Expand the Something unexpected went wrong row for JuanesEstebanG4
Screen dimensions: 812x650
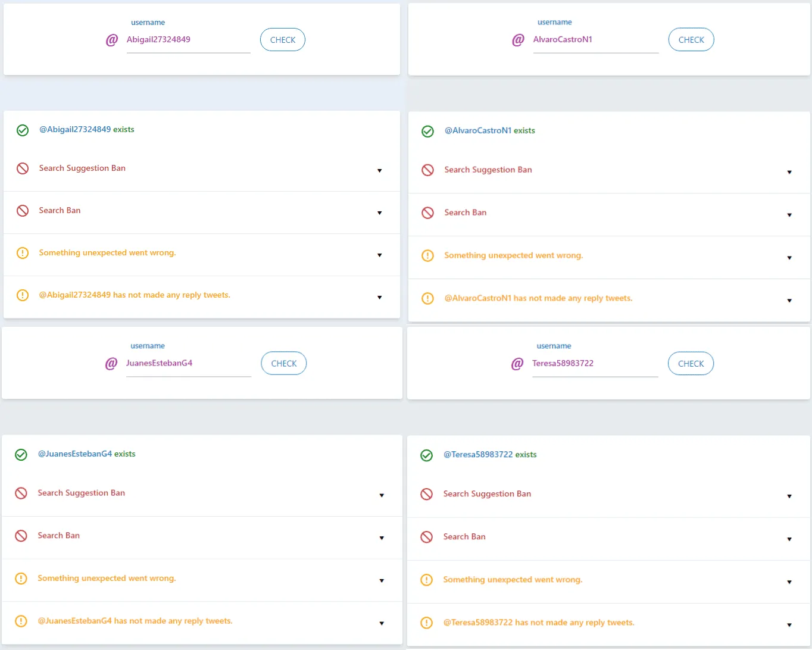382,581
